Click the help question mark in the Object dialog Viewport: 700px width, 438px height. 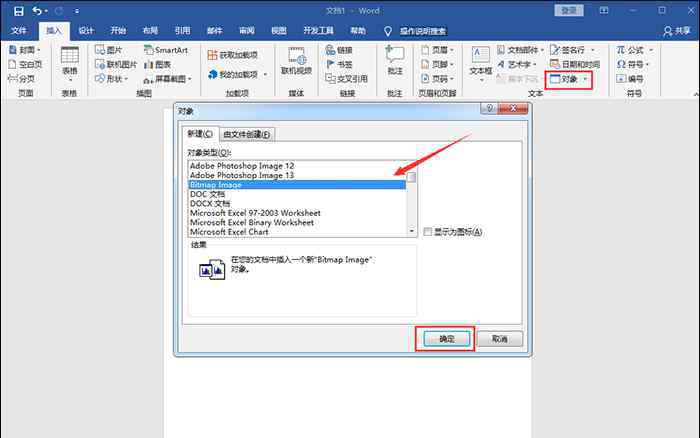point(489,108)
